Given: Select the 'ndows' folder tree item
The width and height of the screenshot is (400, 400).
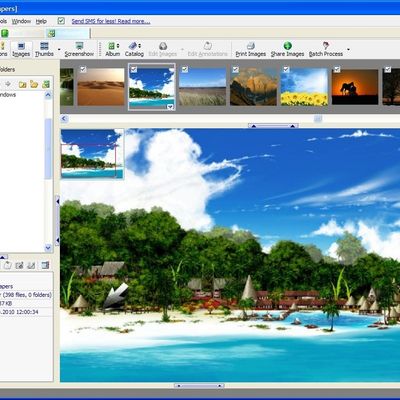Looking at the screenshot, I should [8, 95].
